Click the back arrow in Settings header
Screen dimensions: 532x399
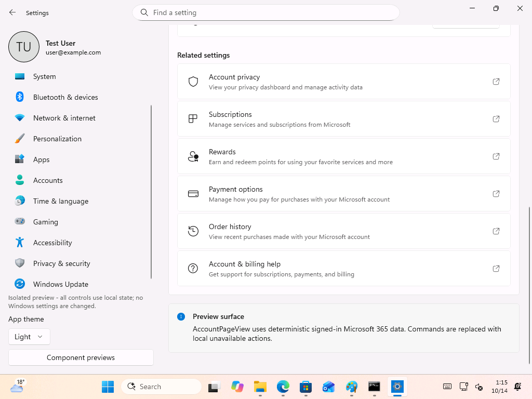click(12, 12)
